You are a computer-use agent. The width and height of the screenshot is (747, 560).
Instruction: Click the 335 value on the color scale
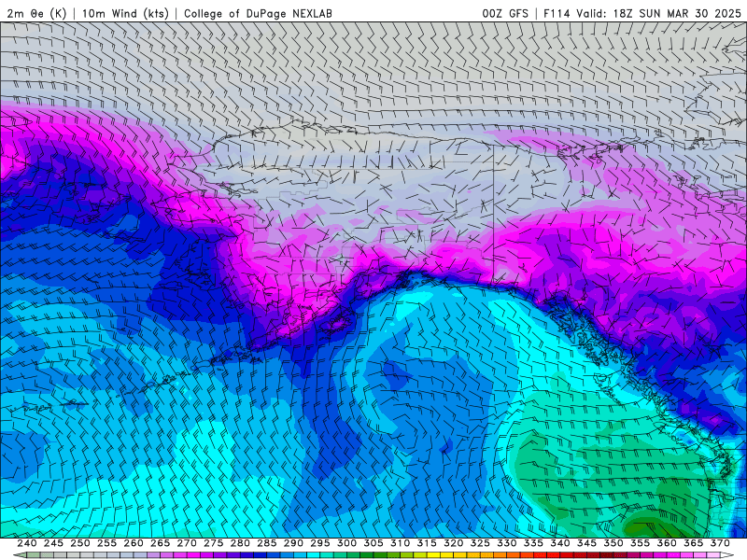(x=533, y=543)
